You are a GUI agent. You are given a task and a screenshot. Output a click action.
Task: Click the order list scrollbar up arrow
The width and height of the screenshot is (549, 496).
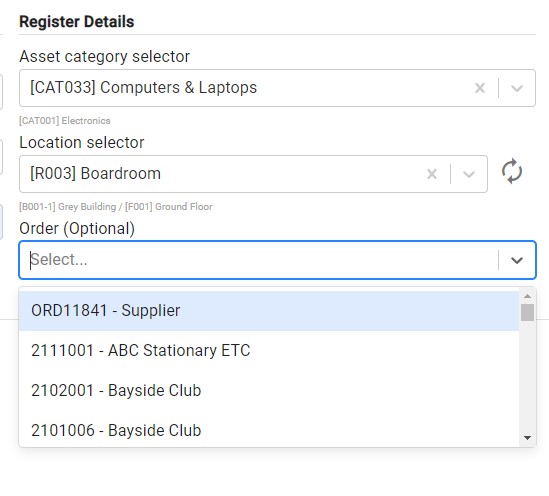click(x=527, y=296)
